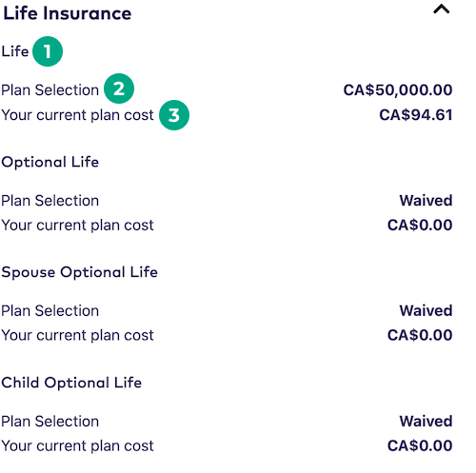Click the Life subsection label
476x473 pixels.
pos(15,51)
